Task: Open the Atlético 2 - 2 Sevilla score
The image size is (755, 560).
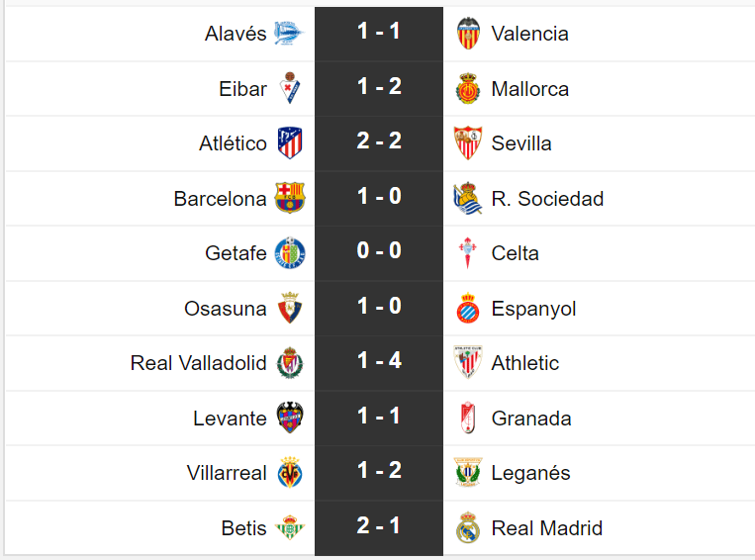Action: coord(379,142)
